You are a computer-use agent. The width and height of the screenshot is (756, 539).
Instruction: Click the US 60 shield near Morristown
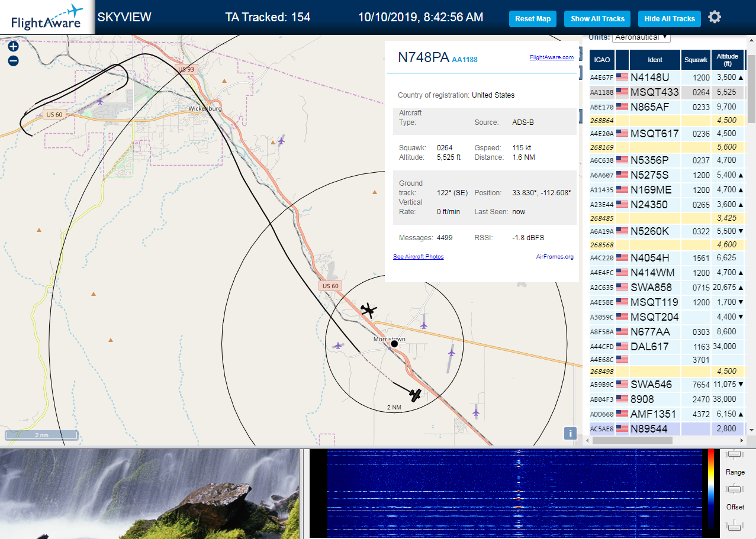[330, 286]
